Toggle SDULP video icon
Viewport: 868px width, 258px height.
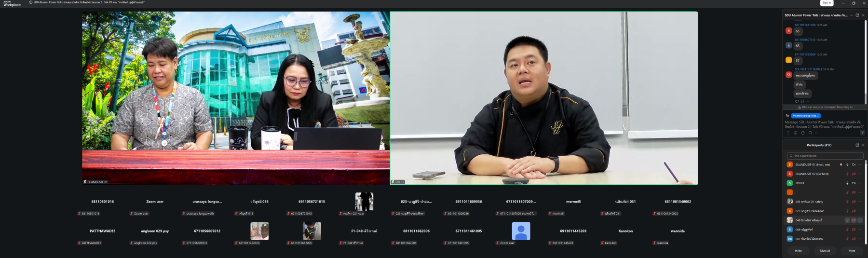pos(854,183)
